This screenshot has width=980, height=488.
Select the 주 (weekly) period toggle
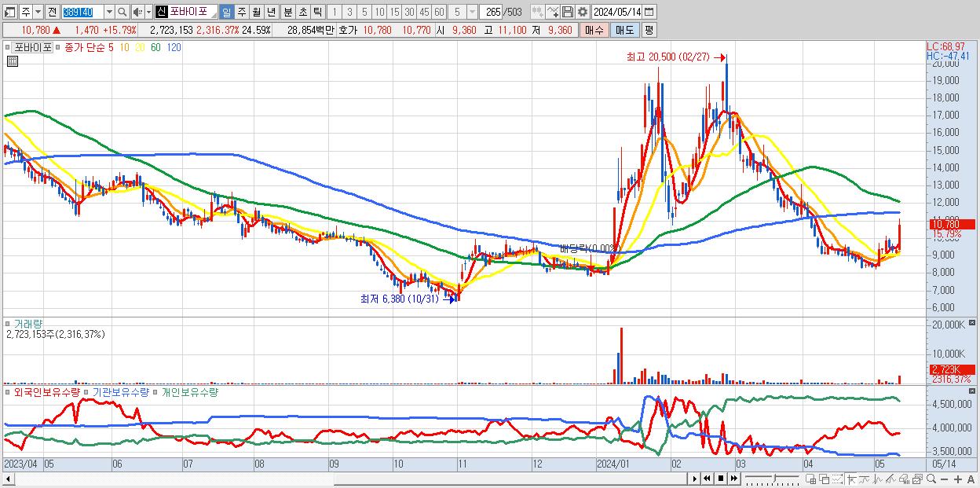pos(242,12)
